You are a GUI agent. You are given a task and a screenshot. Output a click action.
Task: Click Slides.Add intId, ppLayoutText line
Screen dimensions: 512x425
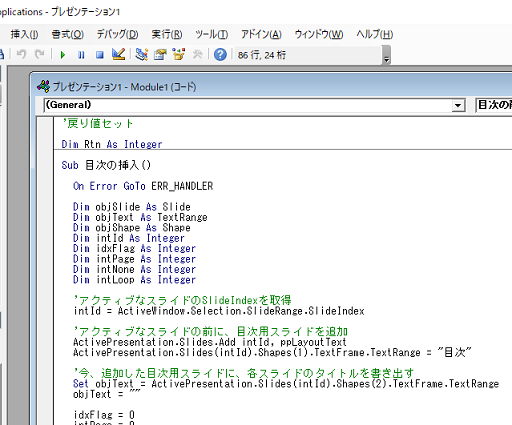pyautogui.click(x=210, y=342)
